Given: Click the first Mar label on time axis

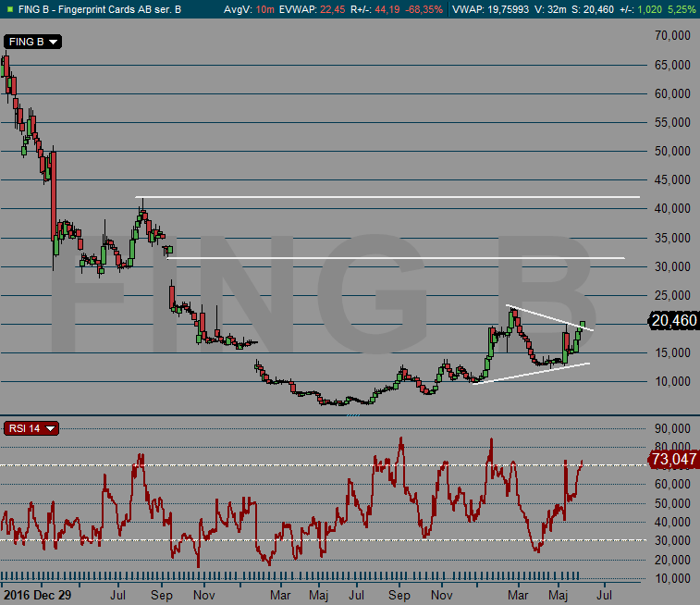Looking at the screenshot, I should (281, 595).
